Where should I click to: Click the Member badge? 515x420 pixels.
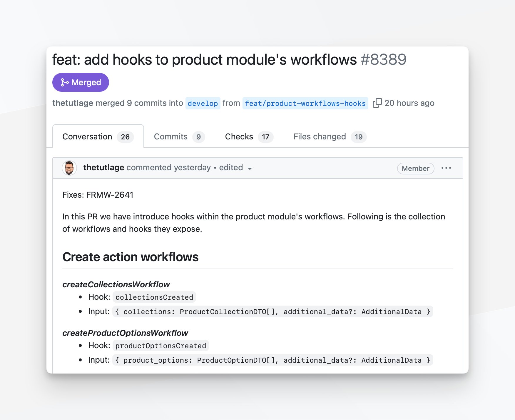pos(416,168)
